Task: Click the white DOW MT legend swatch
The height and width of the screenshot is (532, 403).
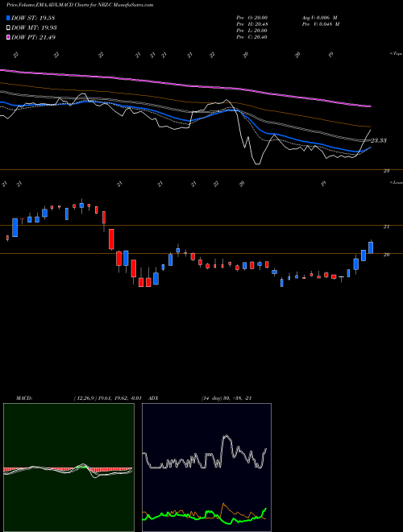Action: point(9,28)
